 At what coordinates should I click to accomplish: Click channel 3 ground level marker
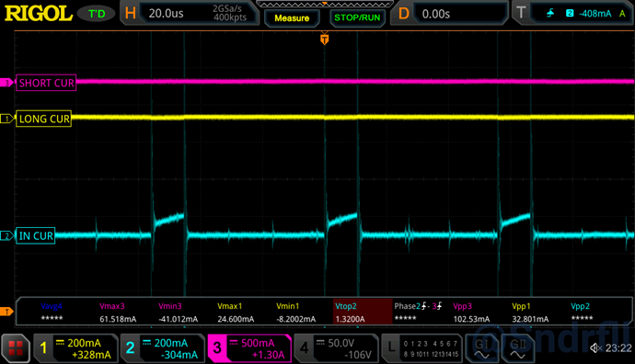(x=6, y=83)
